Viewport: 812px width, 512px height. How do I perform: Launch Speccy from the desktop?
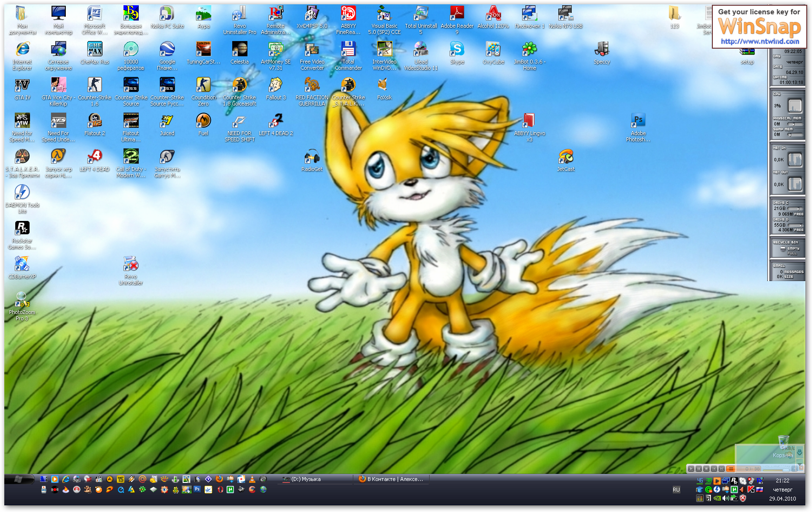602,53
